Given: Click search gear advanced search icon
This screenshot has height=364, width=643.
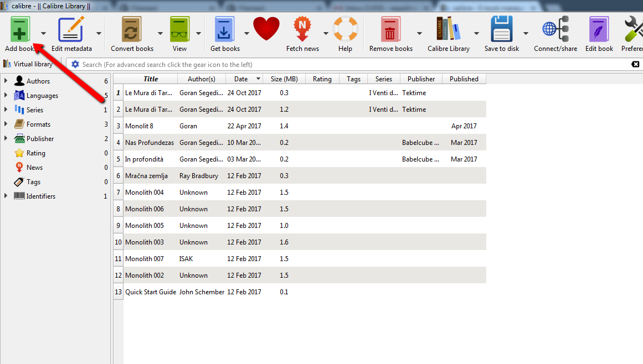Looking at the screenshot, I should pyautogui.click(x=75, y=64).
